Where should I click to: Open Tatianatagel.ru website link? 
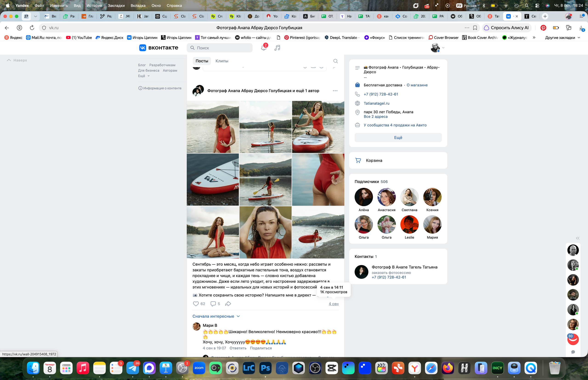pos(376,103)
